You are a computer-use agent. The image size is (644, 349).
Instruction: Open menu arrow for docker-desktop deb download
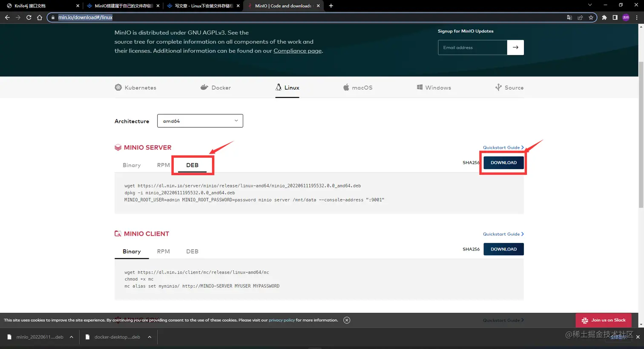point(149,337)
